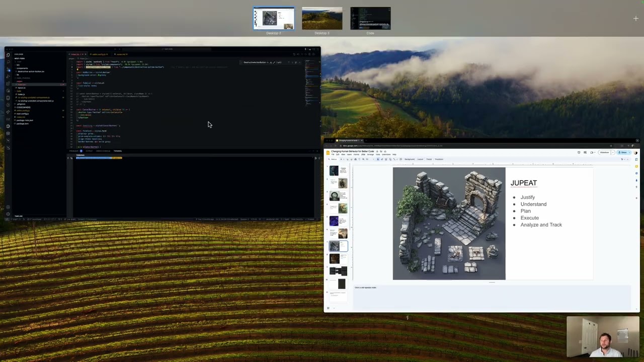Open comments icon in Slides header
This screenshot has width=644, height=362.
pos(585,152)
